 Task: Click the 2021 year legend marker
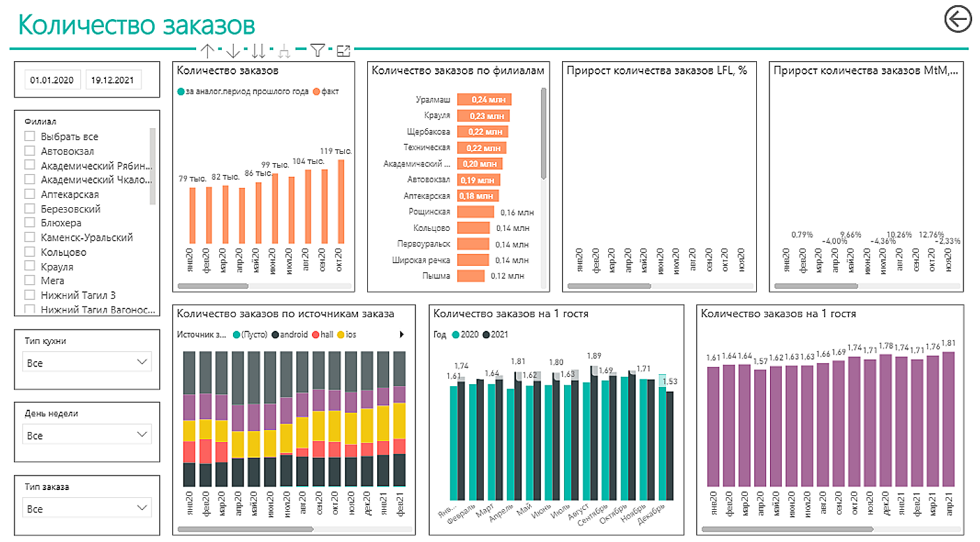pyautogui.click(x=486, y=335)
